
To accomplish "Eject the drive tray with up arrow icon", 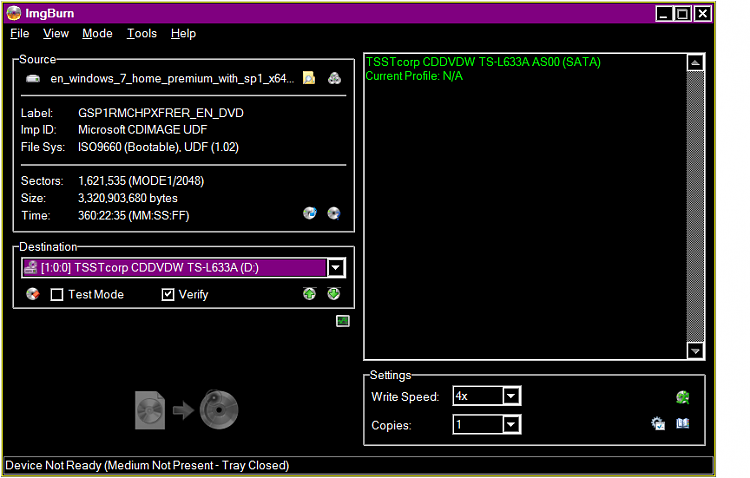I will 309,293.
